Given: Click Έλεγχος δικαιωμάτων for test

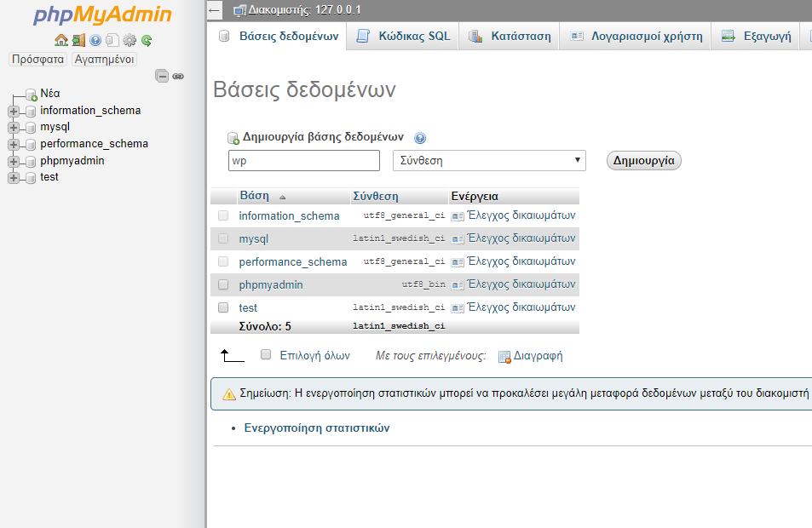Looking at the screenshot, I should pyautogui.click(x=521, y=307).
